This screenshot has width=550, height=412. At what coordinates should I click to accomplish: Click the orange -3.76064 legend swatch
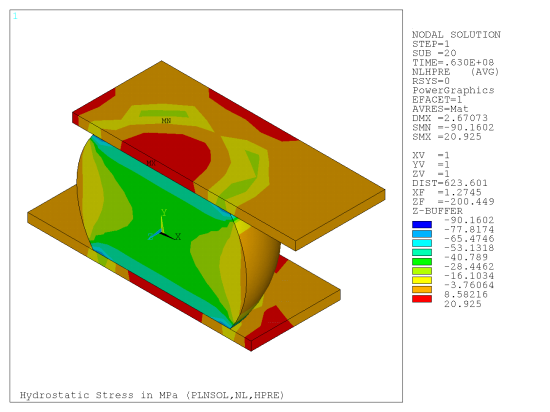(422, 290)
